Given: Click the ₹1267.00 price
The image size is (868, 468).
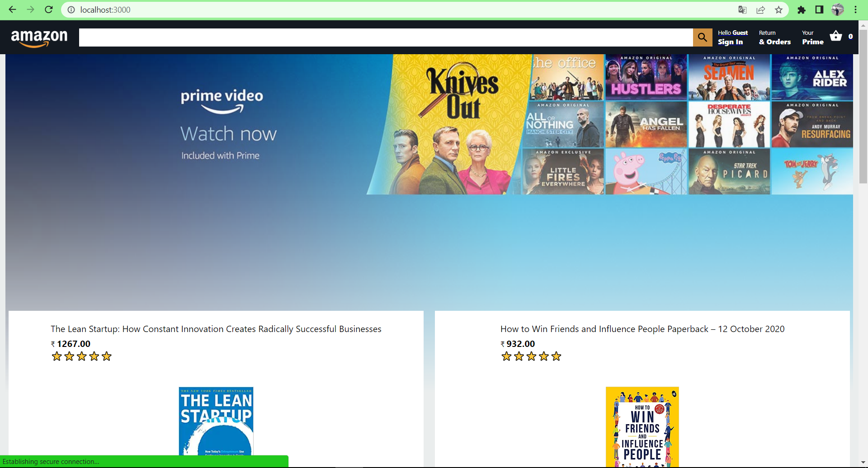Looking at the screenshot, I should coord(71,344).
